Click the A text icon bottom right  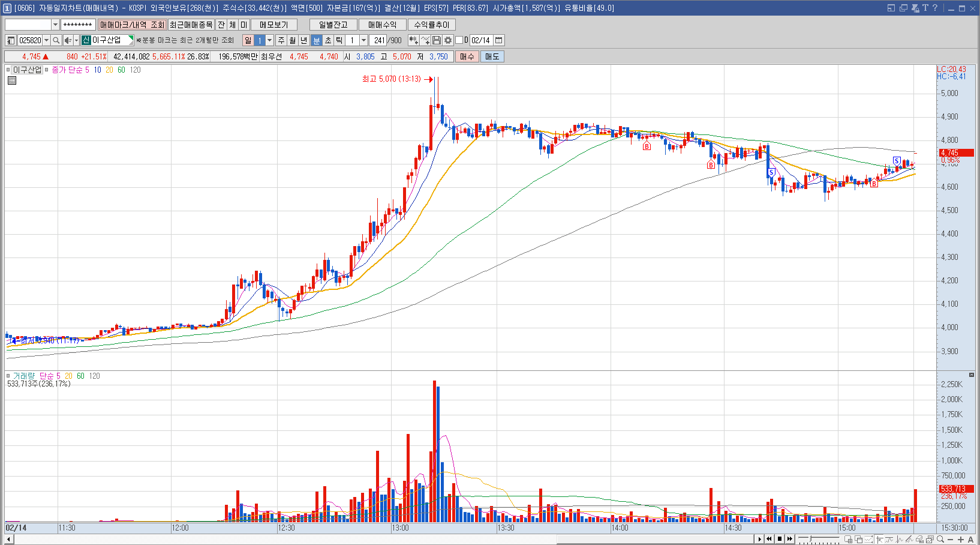[x=970, y=539]
